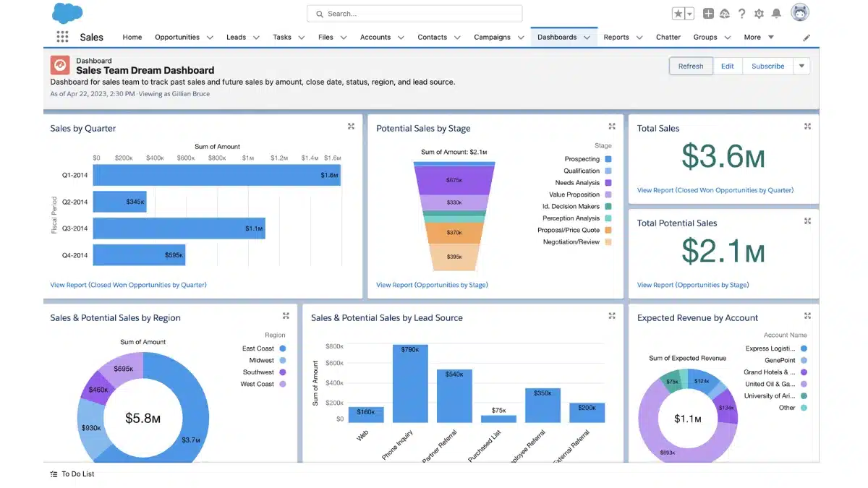Viewport: 868px width, 488px height.
Task: Go to the Home tab
Action: point(132,38)
